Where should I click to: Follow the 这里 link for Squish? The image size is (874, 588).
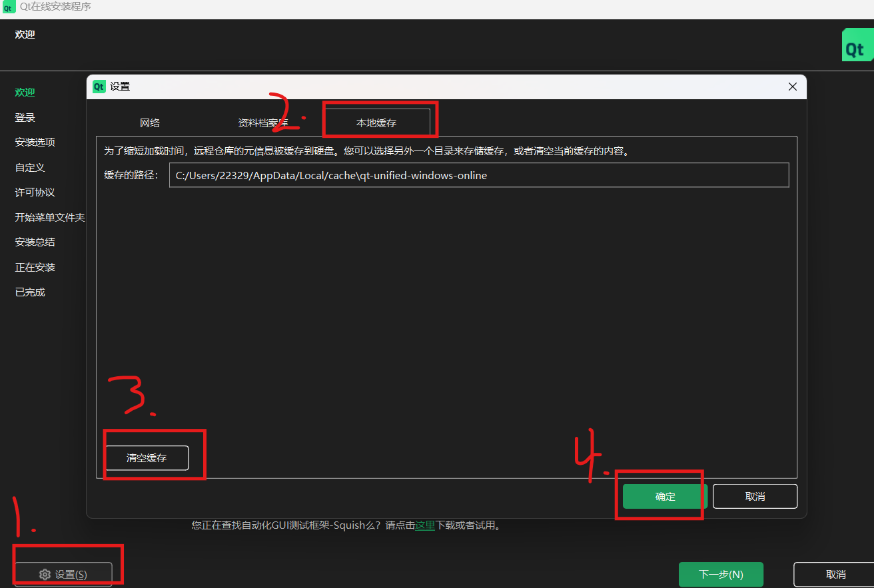point(425,525)
